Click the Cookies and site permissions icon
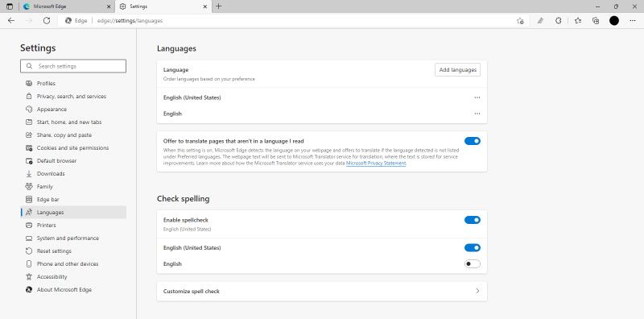Image resolution: width=644 pixels, height=319 pixels. (29, 148)
